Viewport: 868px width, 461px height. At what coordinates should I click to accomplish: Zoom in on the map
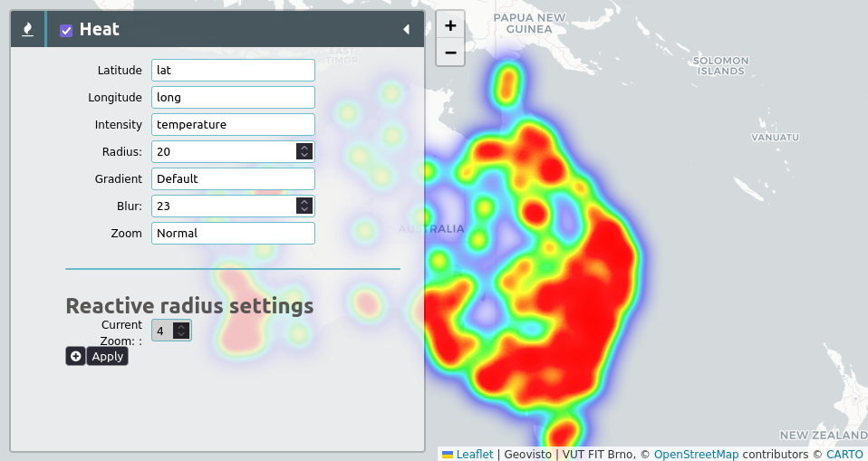[450, 25]
